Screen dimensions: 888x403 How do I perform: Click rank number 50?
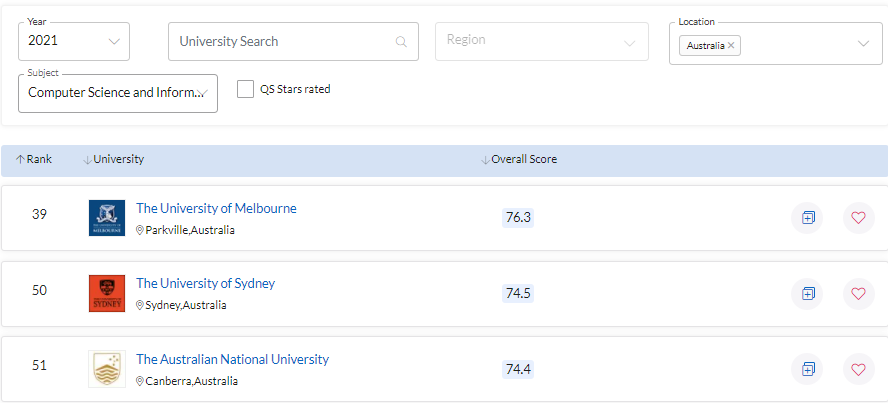click(39, 290)
